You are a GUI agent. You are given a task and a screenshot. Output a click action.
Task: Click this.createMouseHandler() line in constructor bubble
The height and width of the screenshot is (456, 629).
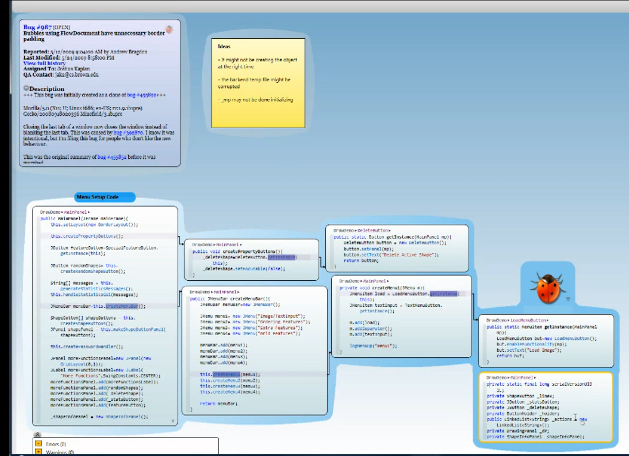[87, 346]
